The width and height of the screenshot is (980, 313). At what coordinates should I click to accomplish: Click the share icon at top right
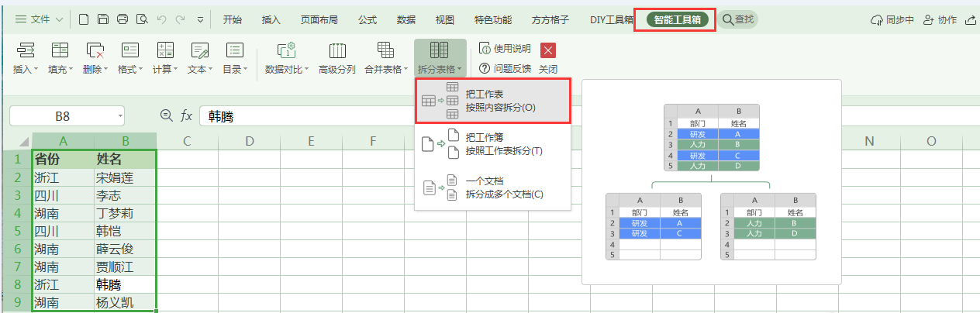click(971, 19)
